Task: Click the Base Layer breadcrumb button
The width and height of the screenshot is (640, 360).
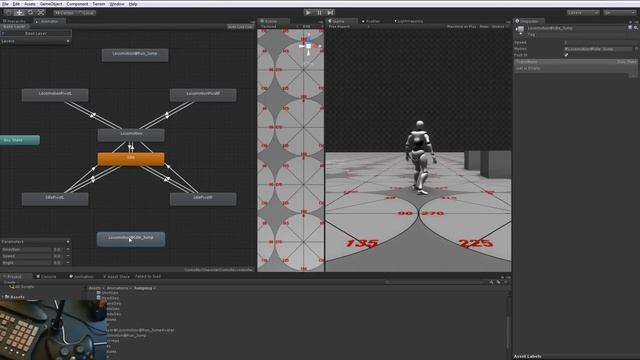Action: pyautogui.click(x=14, y=27)
